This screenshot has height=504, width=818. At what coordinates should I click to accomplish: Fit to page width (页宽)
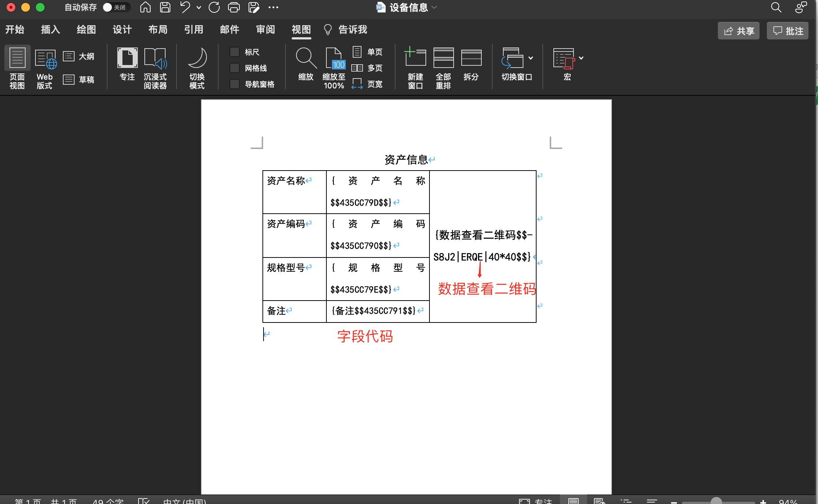[368, 84]
